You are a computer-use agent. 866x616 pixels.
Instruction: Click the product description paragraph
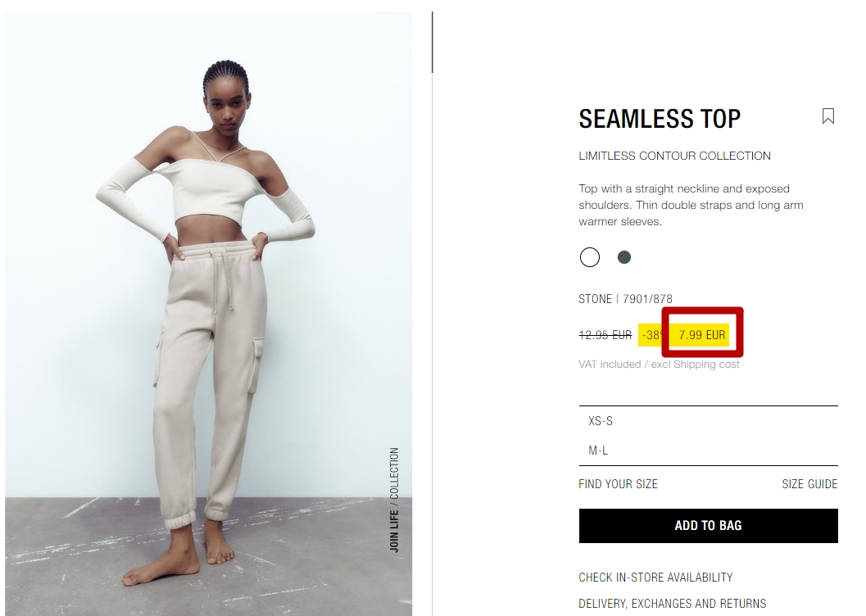point(691,205)
